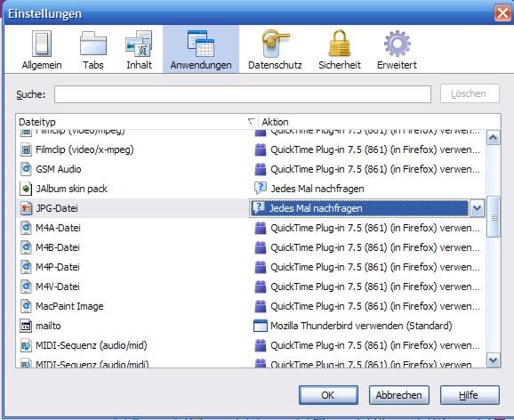Sort list by Dateityp column header
This screenshot has height=420, width=514.
pyautogui.click(x=137, y=122)
